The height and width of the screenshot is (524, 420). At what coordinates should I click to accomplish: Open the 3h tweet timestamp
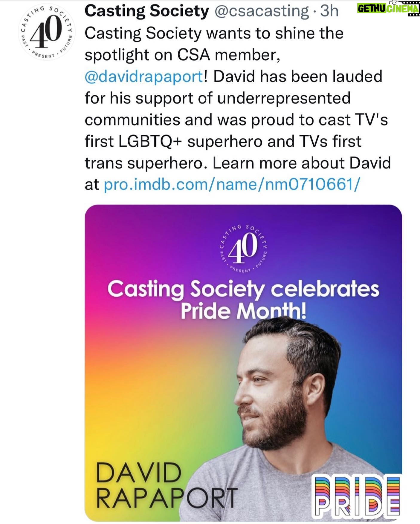pyautogui.click(x=329, y=11)
